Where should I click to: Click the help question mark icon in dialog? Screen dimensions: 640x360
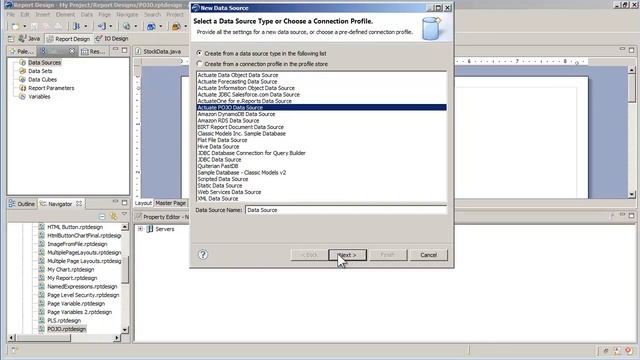[203, 255]
